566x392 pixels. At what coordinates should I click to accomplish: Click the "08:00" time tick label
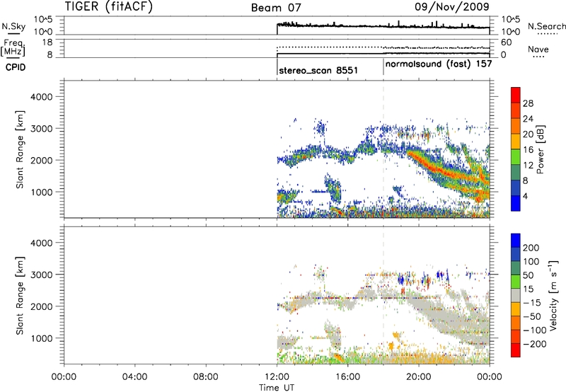tap(205, 377)
